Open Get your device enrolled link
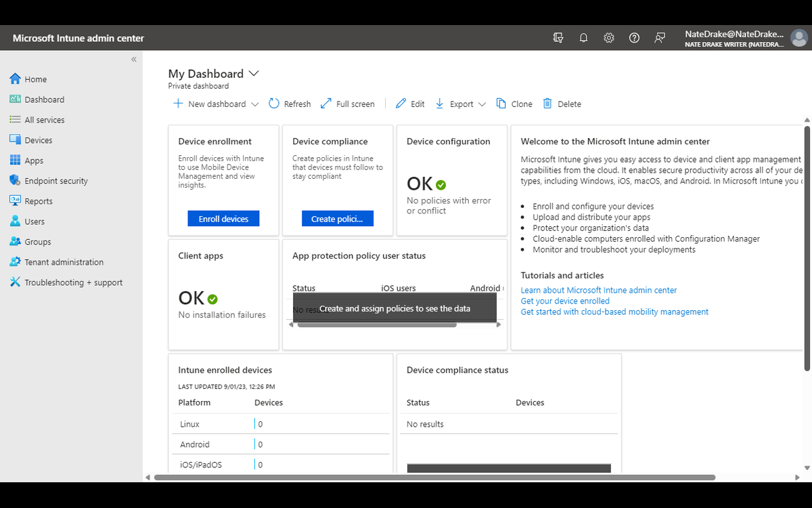812x508 pixels. [x=565, y=301]
